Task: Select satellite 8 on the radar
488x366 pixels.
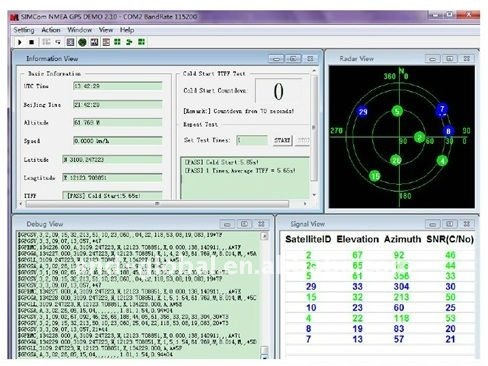Action: tap(448, 131)
